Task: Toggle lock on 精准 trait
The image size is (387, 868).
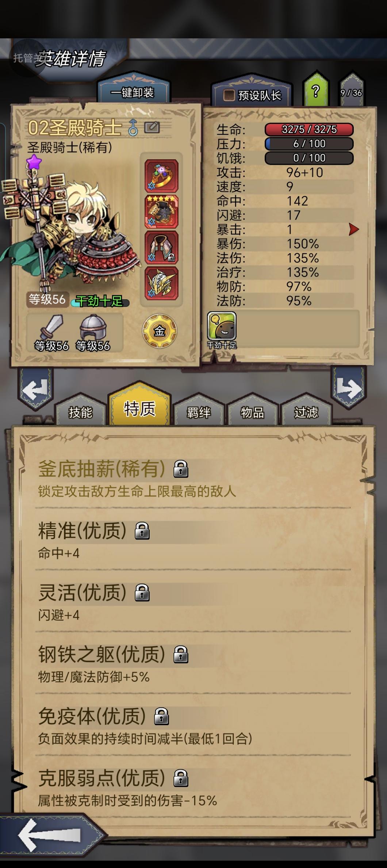Action: tap(142, 530)
